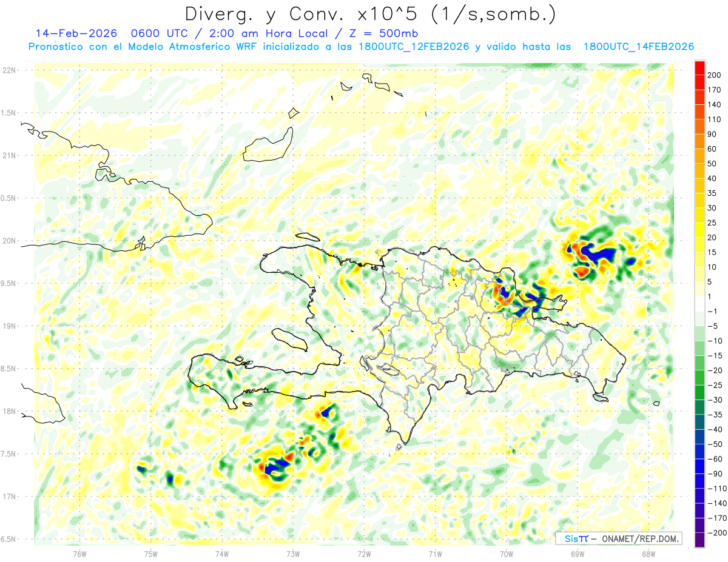This screenshot has width=728, height=562.
Task: Click the '72W' longitude label
Action: [364, 554]
